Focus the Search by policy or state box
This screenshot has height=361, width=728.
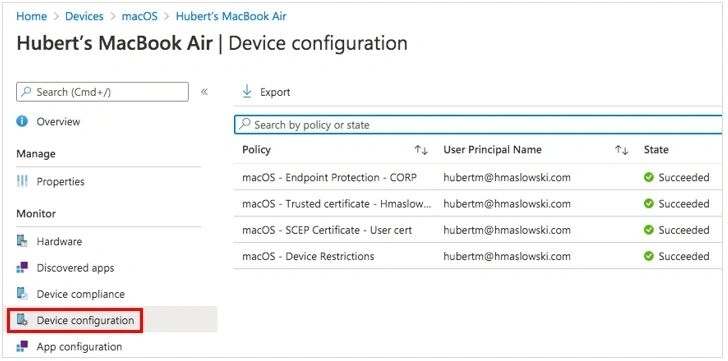click(x=478, y=125)
